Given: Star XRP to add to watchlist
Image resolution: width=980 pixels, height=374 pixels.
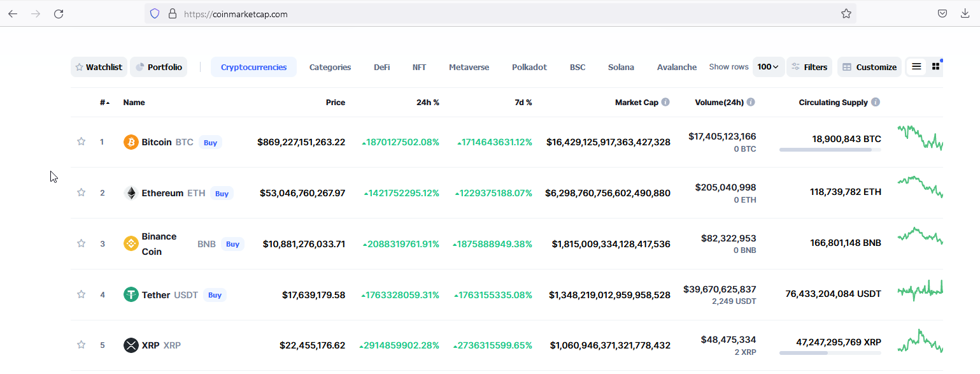Looking at the screenshot, I should pyautogui.click(x=81, y=345).
